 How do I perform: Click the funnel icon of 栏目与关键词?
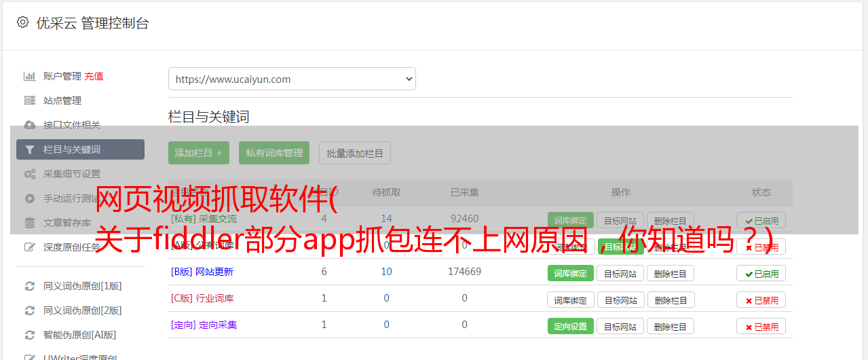29,149
